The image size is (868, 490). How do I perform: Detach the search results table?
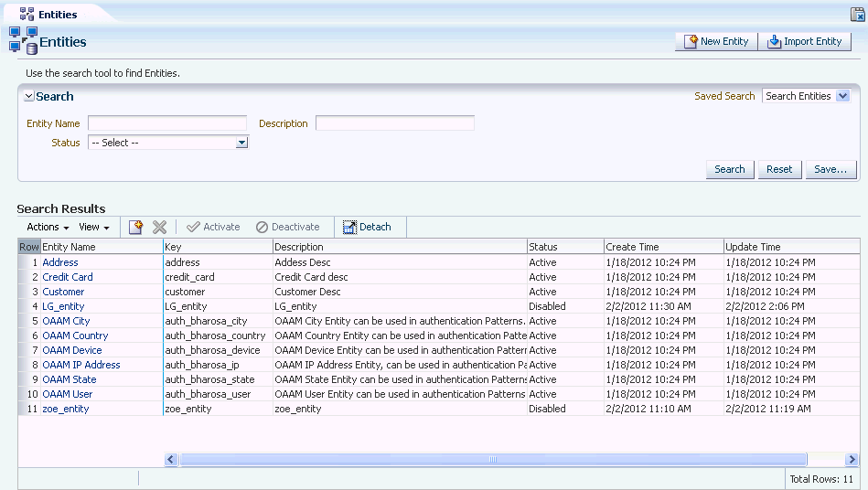pos(367,227)
